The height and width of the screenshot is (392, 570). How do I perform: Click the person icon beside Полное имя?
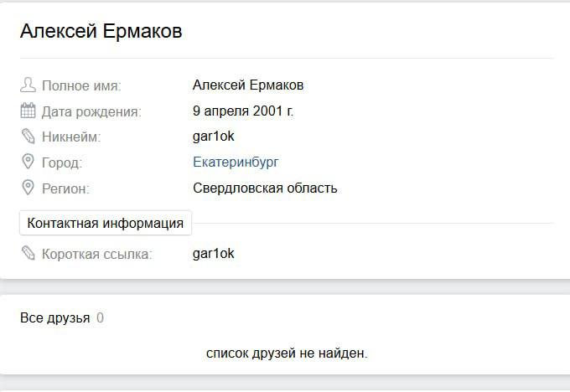(x=28, y=85)
